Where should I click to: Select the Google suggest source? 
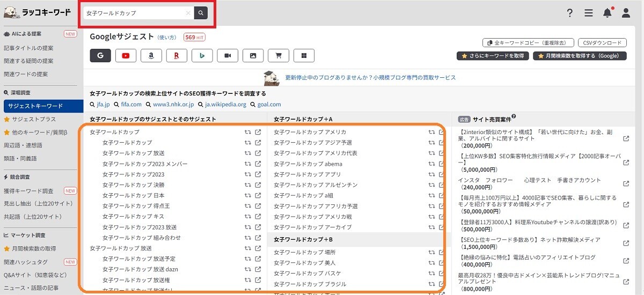click(100, 55)
